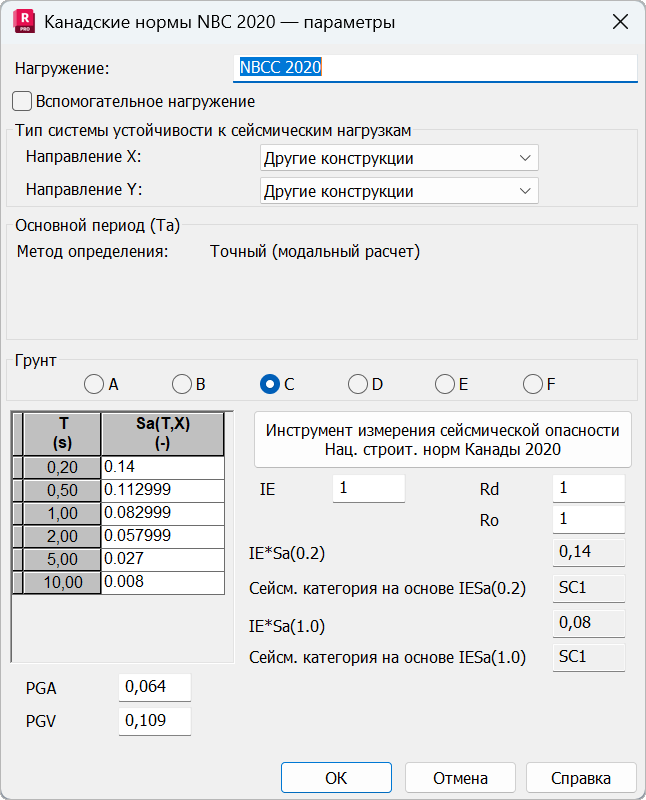Click the T (s) column header
The image size is (646, 800).
(62, 433)
